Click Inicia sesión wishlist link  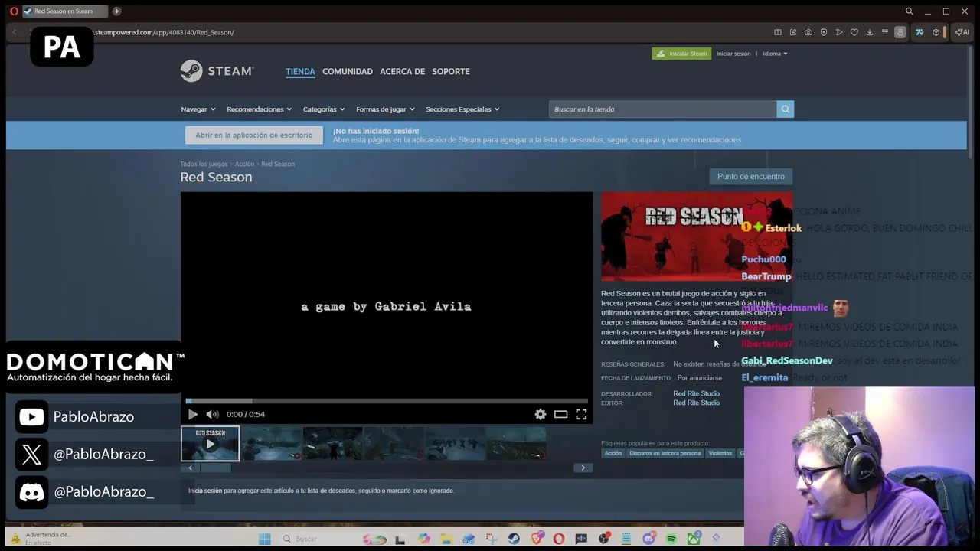205,491
